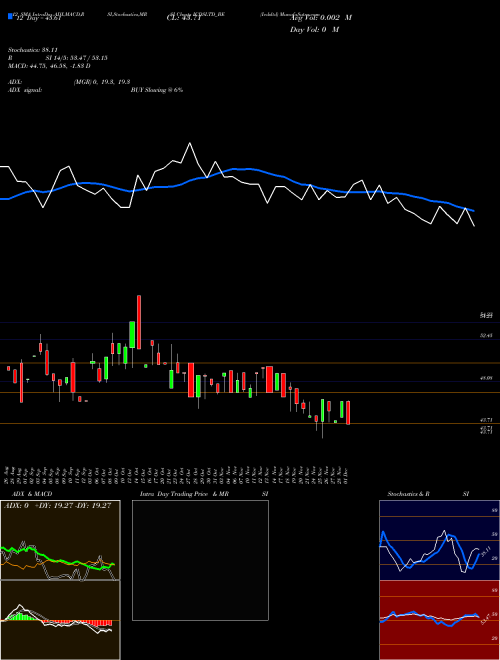Image resolution: width=500 pixels, height=660 pixels.
Task: Click the BUY Slowing @ 6% signal text
Action: tap(157, 90)
